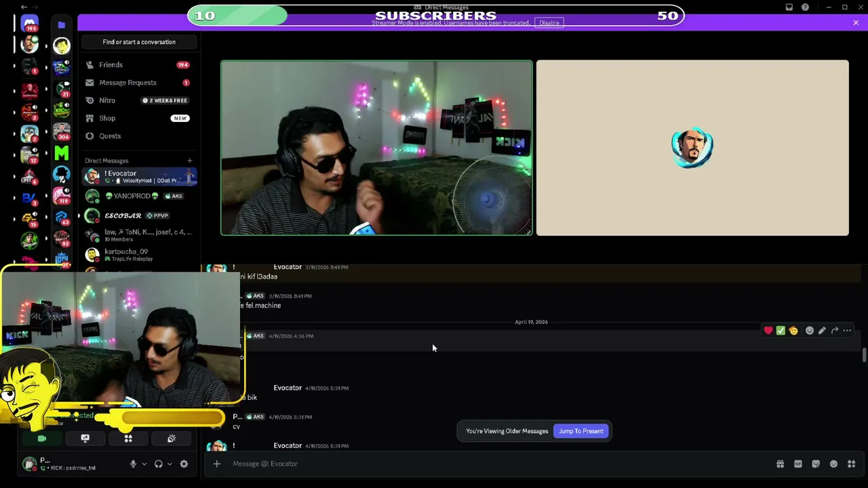Toggle the camera off
Image resolution: width=868 pixels, height=488 pixels.
pos(41,439)
